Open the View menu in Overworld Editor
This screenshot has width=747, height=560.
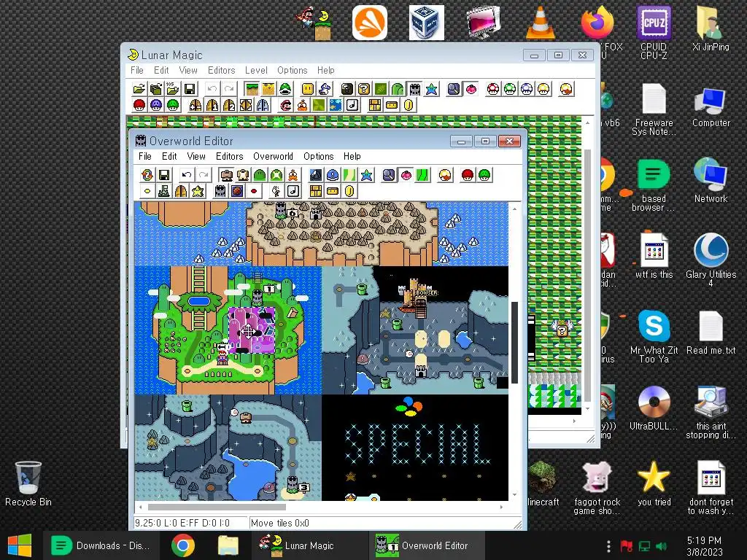pos(196,156)
